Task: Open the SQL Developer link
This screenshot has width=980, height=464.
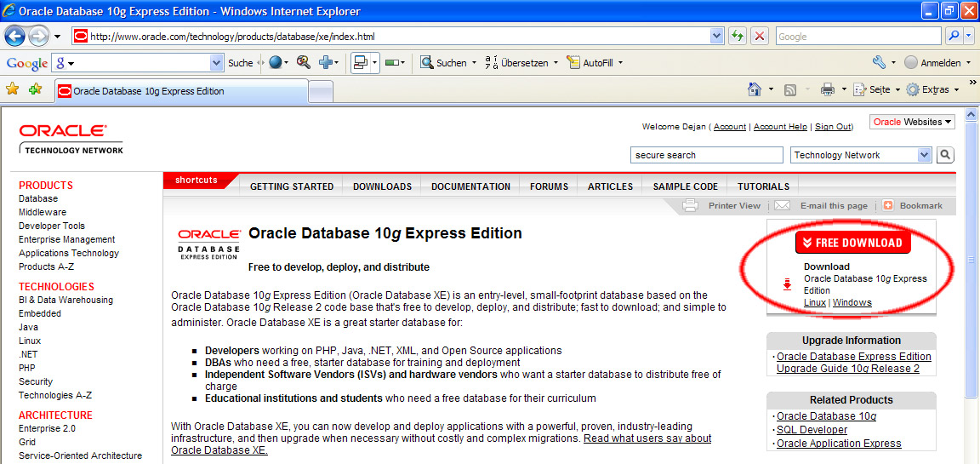Action: [x=812, y=430]
